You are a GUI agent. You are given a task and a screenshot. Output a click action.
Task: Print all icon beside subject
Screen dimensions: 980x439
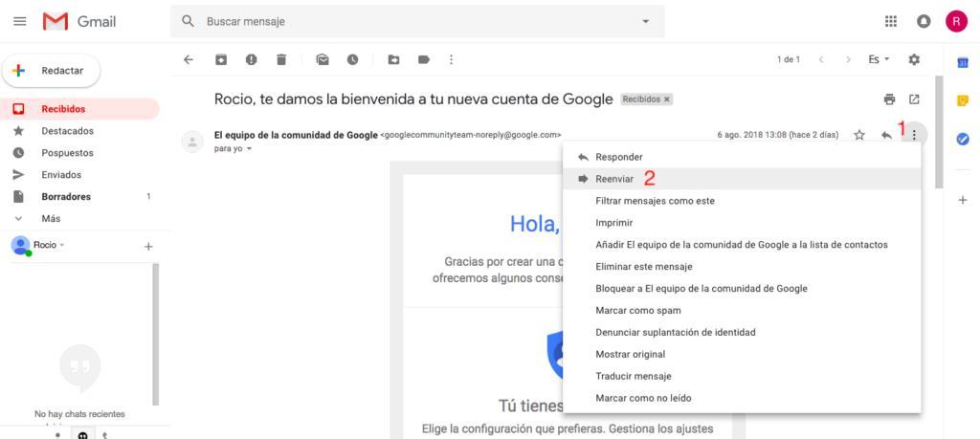(x=889, y=99)
